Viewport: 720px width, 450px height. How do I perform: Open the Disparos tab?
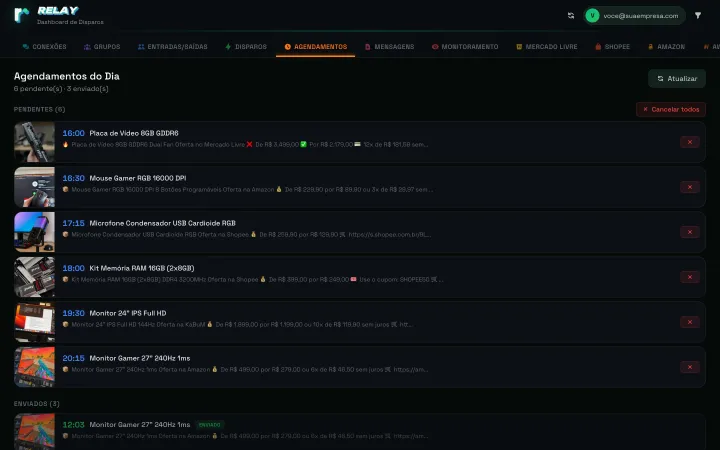(246, 47)
